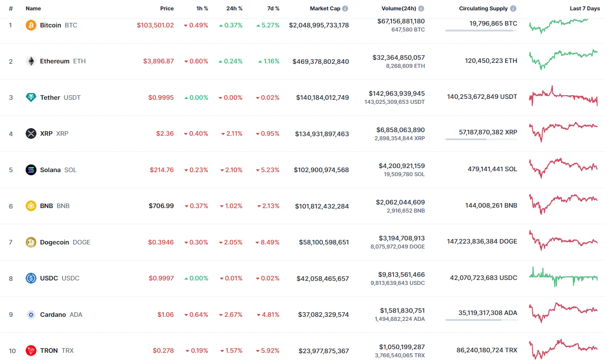This screenshot has width=611, height=364.
Task: Sort by 24h % column header
Action: pyautogui.click(x=234, y=9)
